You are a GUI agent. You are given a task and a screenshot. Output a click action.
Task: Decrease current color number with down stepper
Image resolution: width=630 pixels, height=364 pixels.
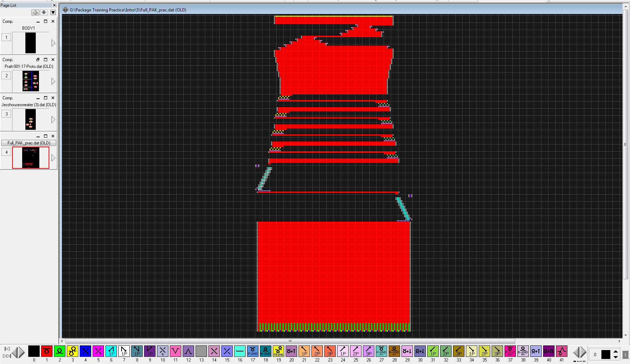616,357
